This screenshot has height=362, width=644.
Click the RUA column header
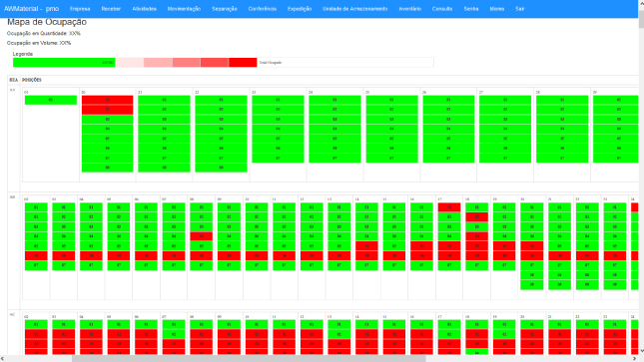point(14,80)
